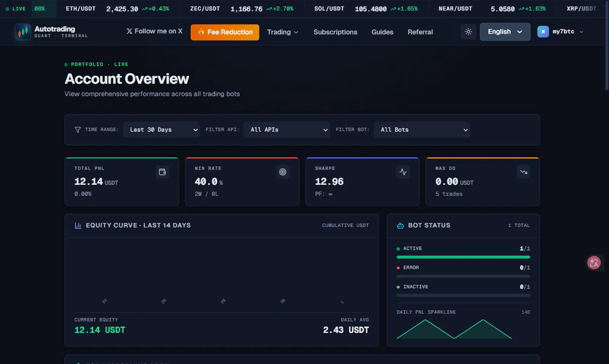
Task: Click the Autotrading Quant Terminal title
Action: click(x=61, y=32)
